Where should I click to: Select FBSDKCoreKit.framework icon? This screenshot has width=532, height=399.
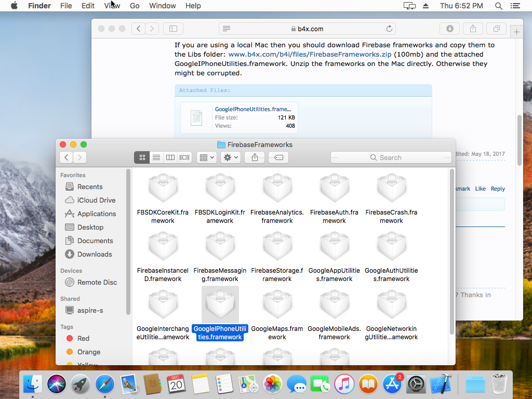[x=163, y=188]
